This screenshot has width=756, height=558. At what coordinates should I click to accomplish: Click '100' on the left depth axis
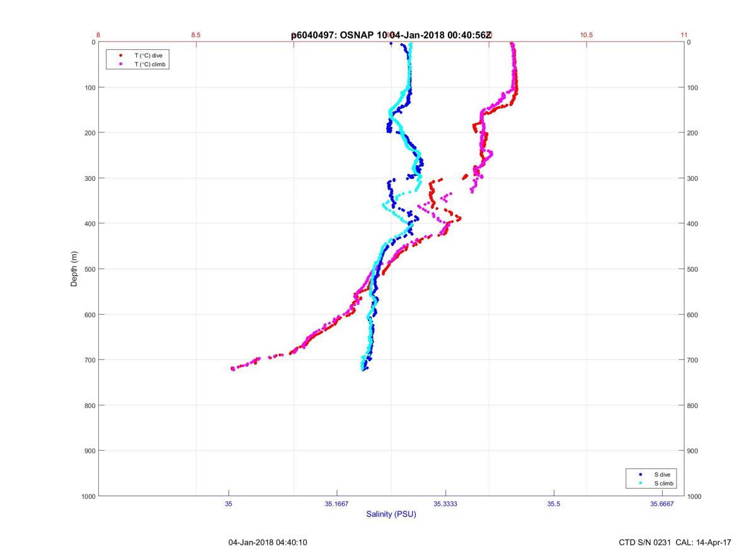click(89, 88)
